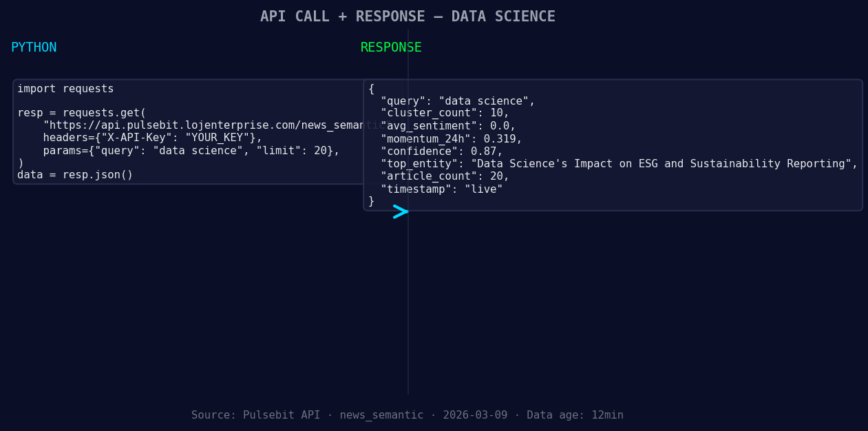This screenshot has width=868, height=431.
Task: Select the PYTHON panel header label
Action: [34, 47]
